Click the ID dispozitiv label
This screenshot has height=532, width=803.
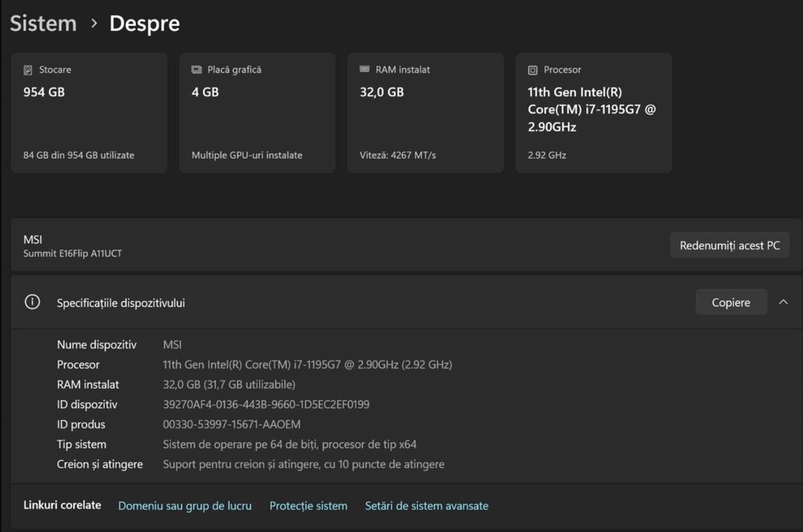point(87,404)
